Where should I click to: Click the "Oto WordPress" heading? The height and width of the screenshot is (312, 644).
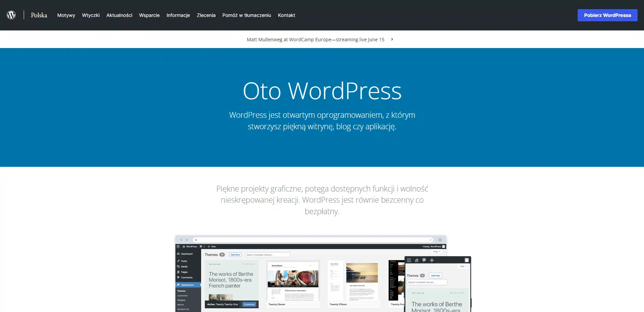pyautogui.click(x=322, y=91)
